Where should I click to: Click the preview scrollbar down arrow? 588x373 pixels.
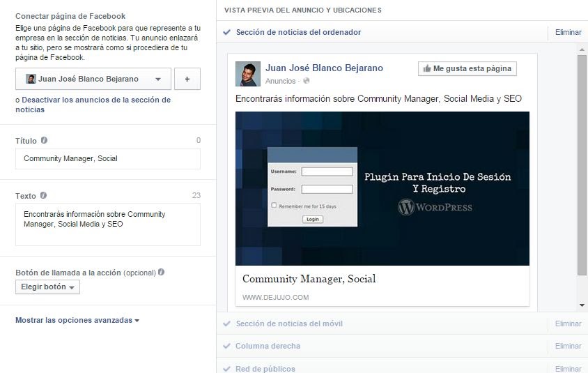[582, 305]
